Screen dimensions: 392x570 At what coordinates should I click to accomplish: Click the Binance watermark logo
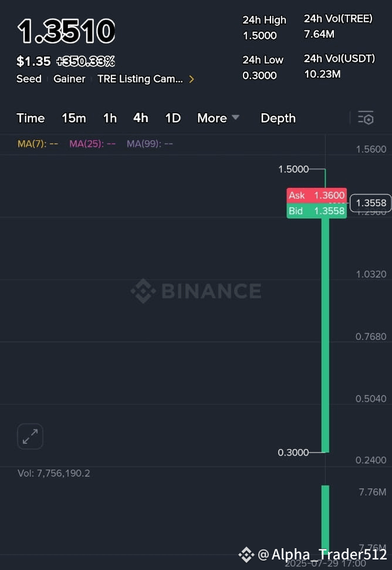[x=196, y=291]
